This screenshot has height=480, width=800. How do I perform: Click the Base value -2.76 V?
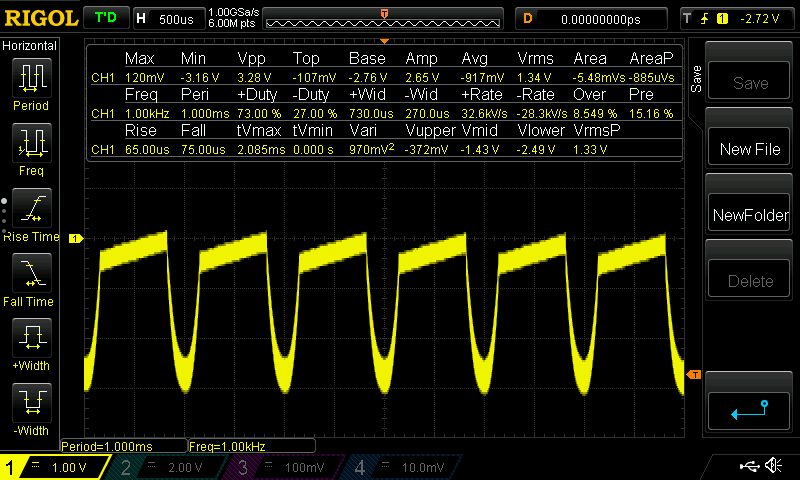(368, 78)
